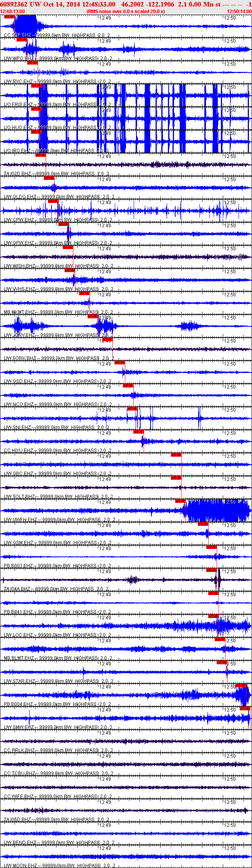The image size is (252, 868).
Task: Select the xT 4 pick marker on MB.MKMT trace
Action: tap(85, 293)
